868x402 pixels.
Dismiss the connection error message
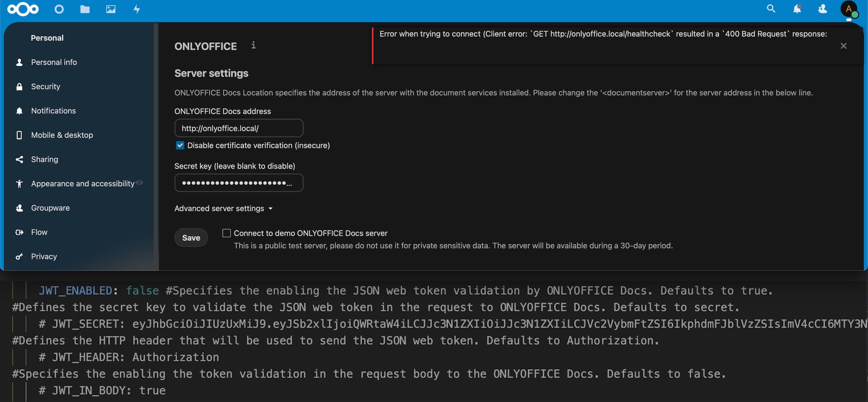(844, 46)
